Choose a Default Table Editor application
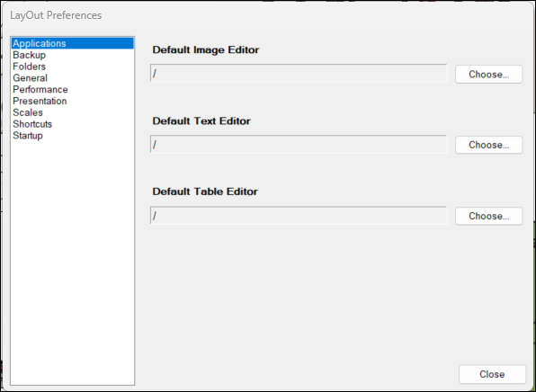The width and height of the screenshot is (536, 392). [489, 216]
